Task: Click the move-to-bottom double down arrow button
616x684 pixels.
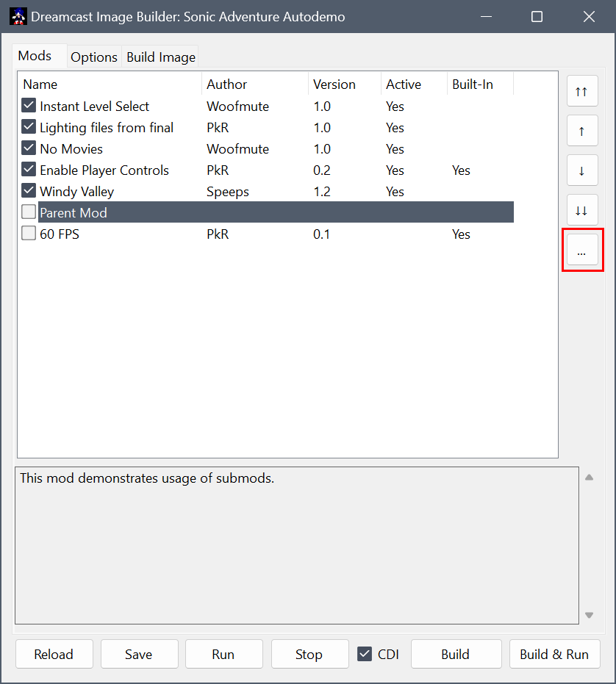Action: pyautogui.click(x=581, y=210)
